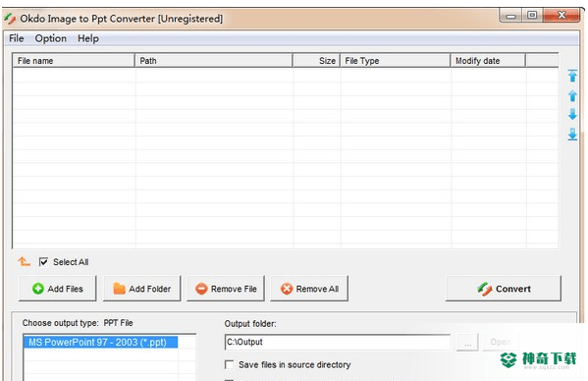This screenshot has height=381, width=588.
Task: Sort by Size column header
Action: click(x=316, y=61)
